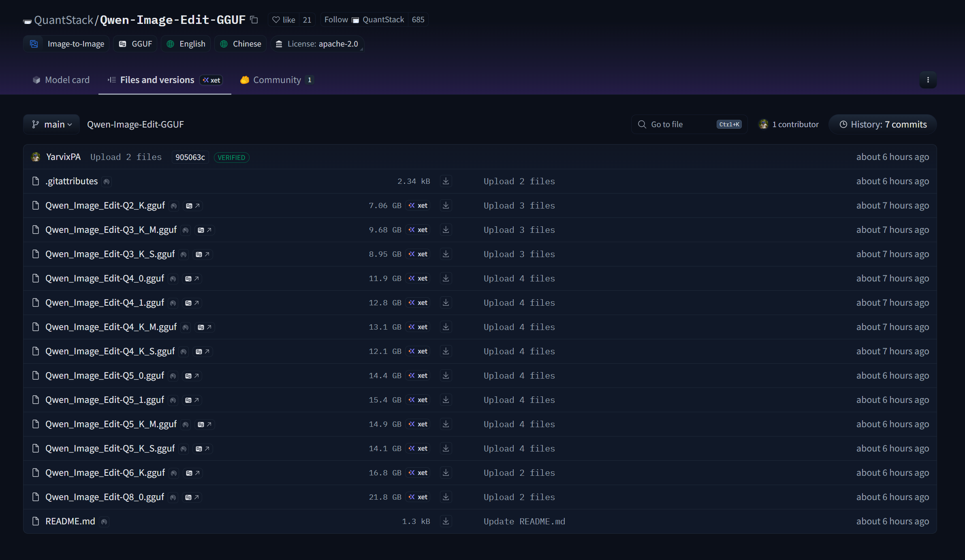Open the three-dot options menu
Screen dimensions: 965x560
point(928,80)
